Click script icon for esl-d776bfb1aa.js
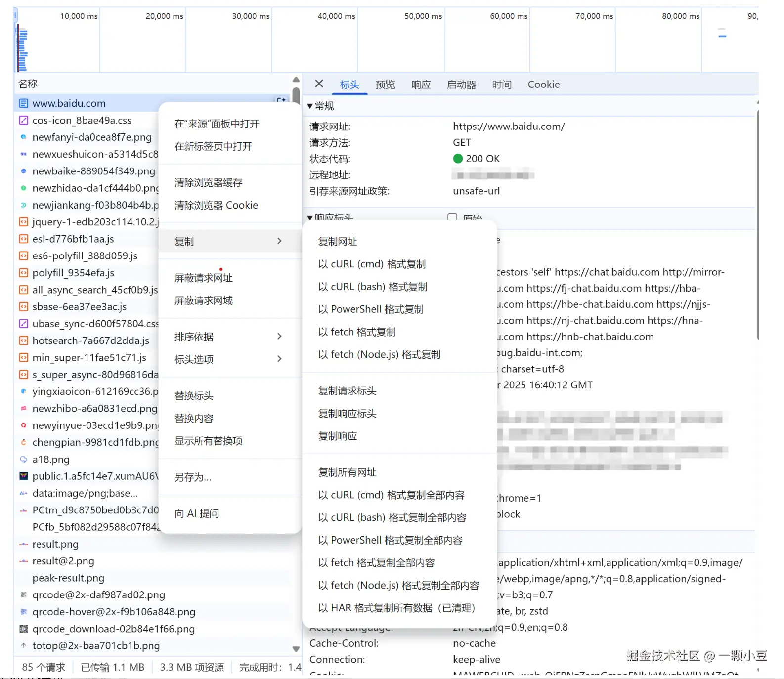The height and width of the screenshot is (679, 784). 23,239
